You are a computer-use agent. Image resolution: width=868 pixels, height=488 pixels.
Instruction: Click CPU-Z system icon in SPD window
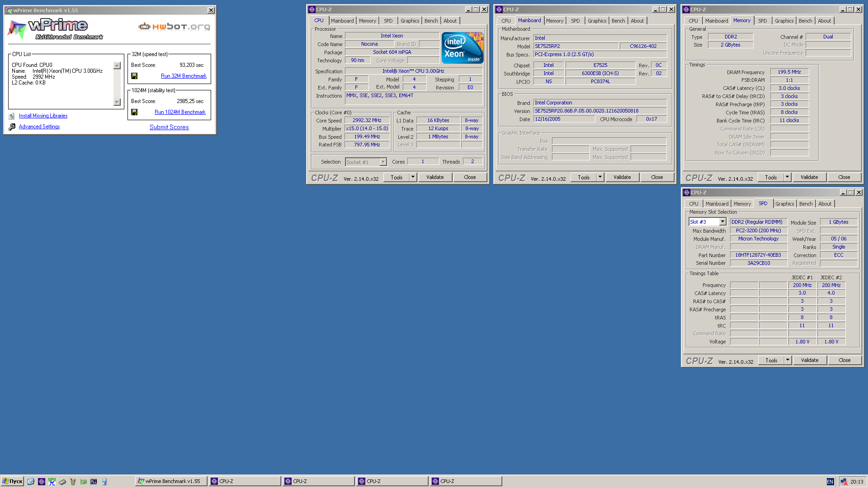(x=686, y=192)
